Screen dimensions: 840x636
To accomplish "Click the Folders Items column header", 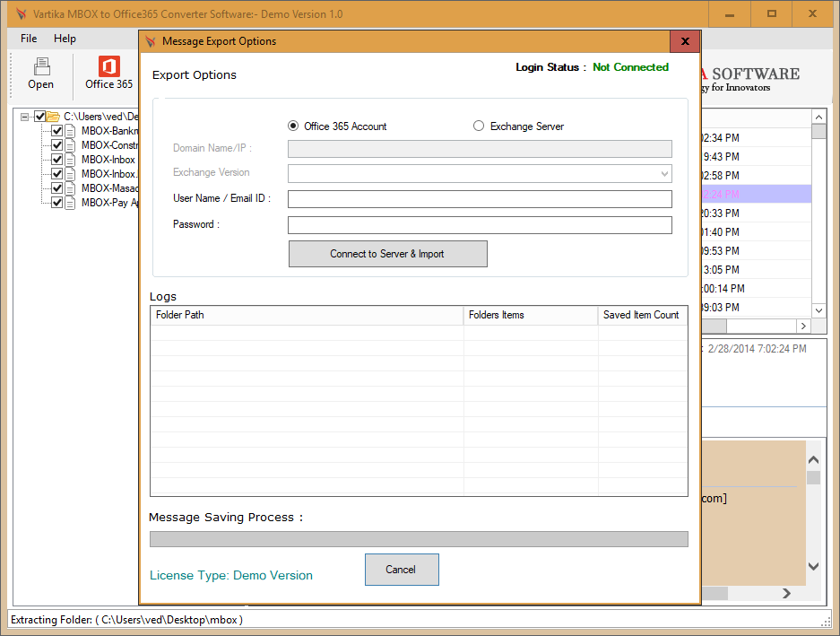I will 531,316.
